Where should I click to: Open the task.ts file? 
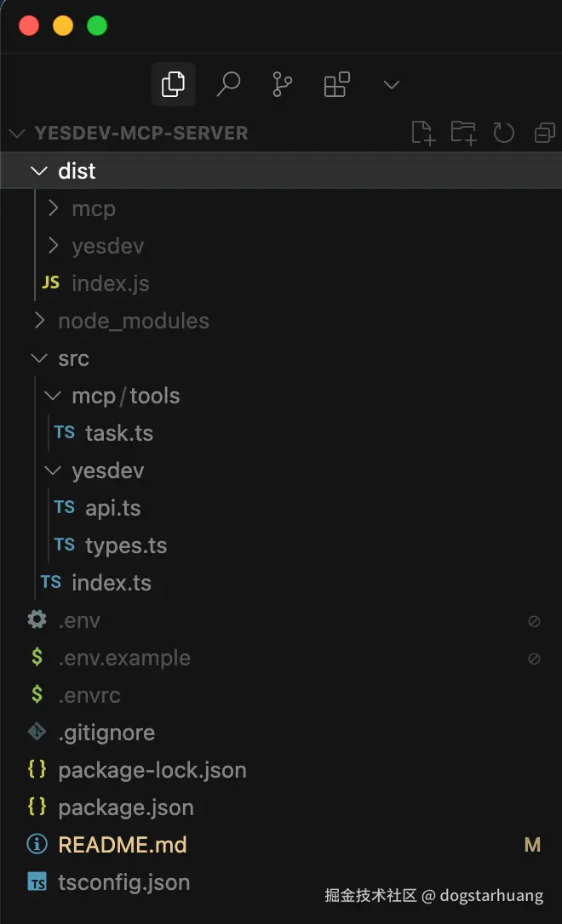(x=119, y=433)
